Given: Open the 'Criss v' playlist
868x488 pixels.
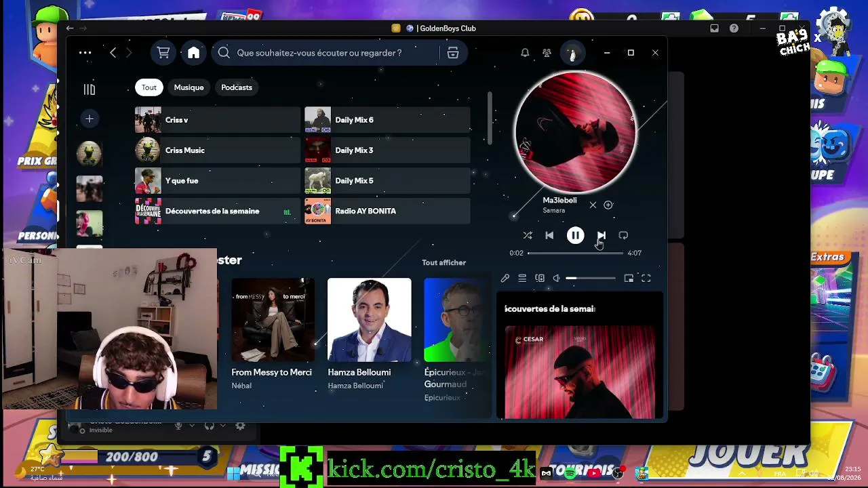Looking at the screenshot, I should [x=217, y=120].
